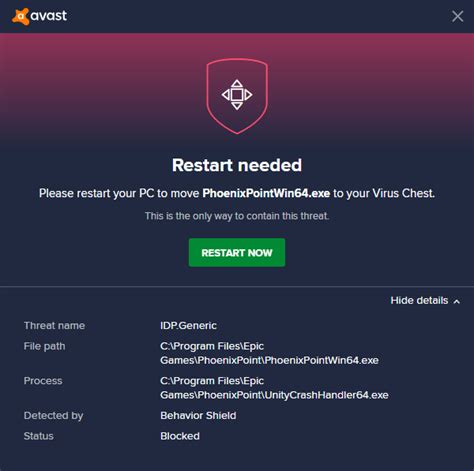The width and height of the screenshot is (474, 471).
Task: Click the Threat name label
Action: pos(54,326)
